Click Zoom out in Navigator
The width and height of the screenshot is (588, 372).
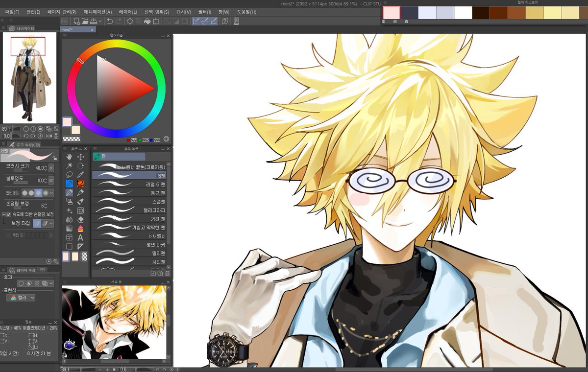(26, 129)
